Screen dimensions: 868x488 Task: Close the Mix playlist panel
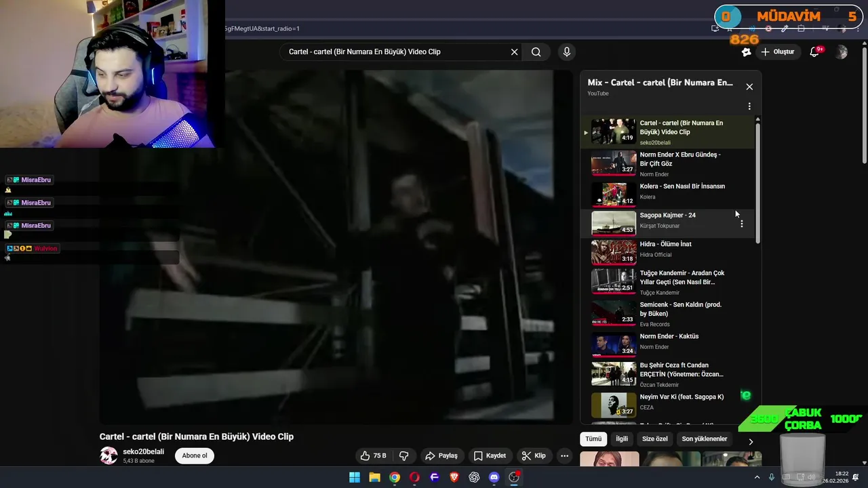[749, 87]
